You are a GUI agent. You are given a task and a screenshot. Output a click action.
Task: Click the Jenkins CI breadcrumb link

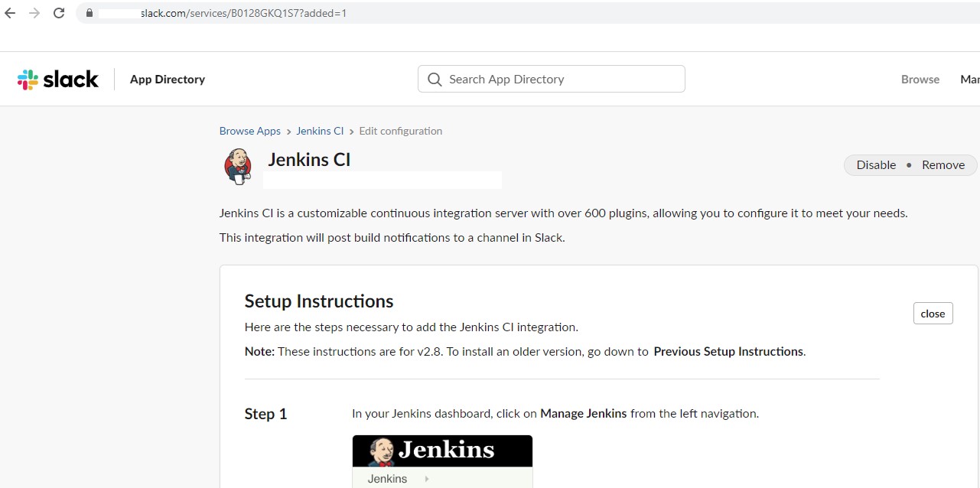320,131
